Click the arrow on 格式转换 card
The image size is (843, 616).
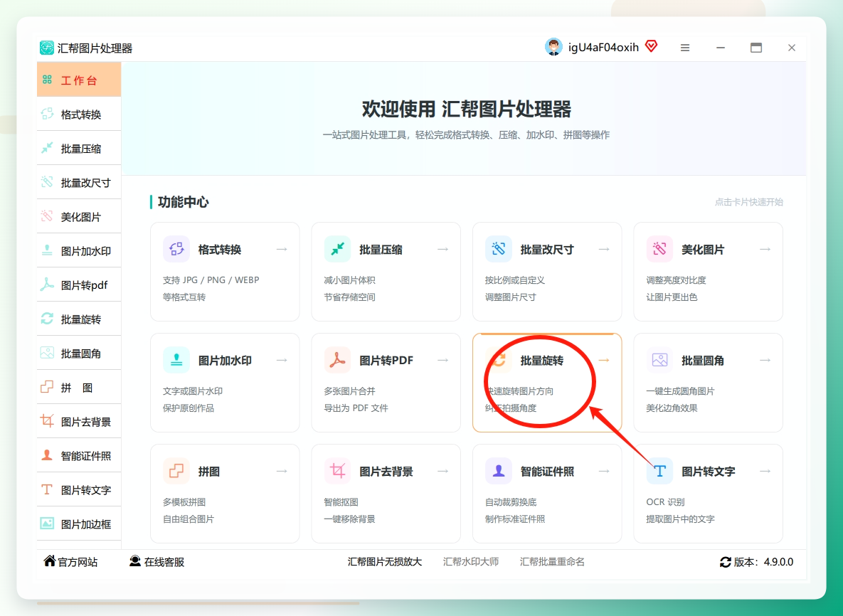coord(282,249)
